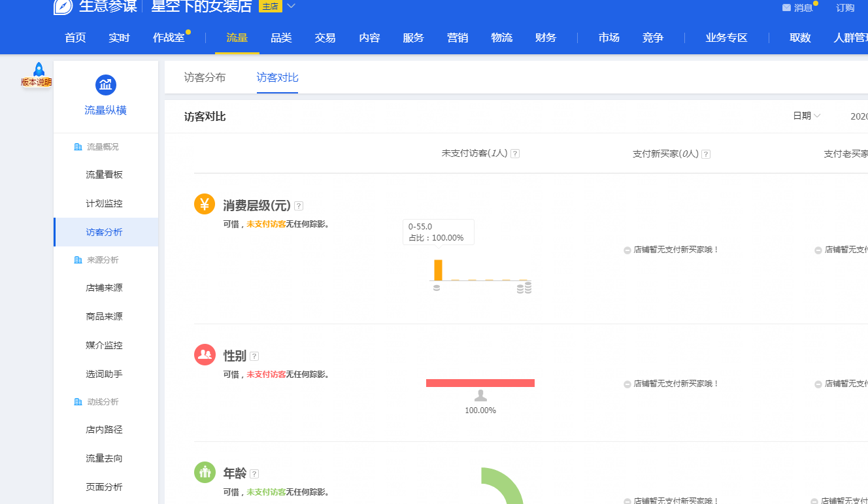868x504 pixels.
Task: Click the red gender percentage bar
Action: 480,383
